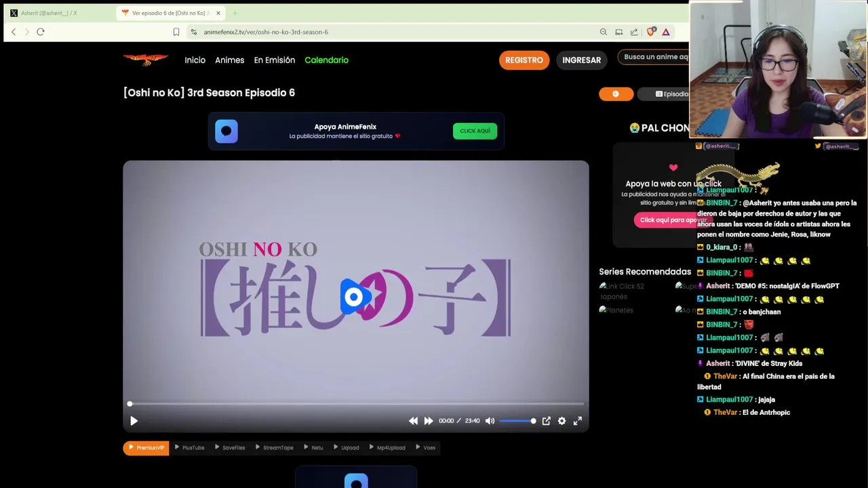Click the big play logo in video center
The image size is (868, 488).
355,297
